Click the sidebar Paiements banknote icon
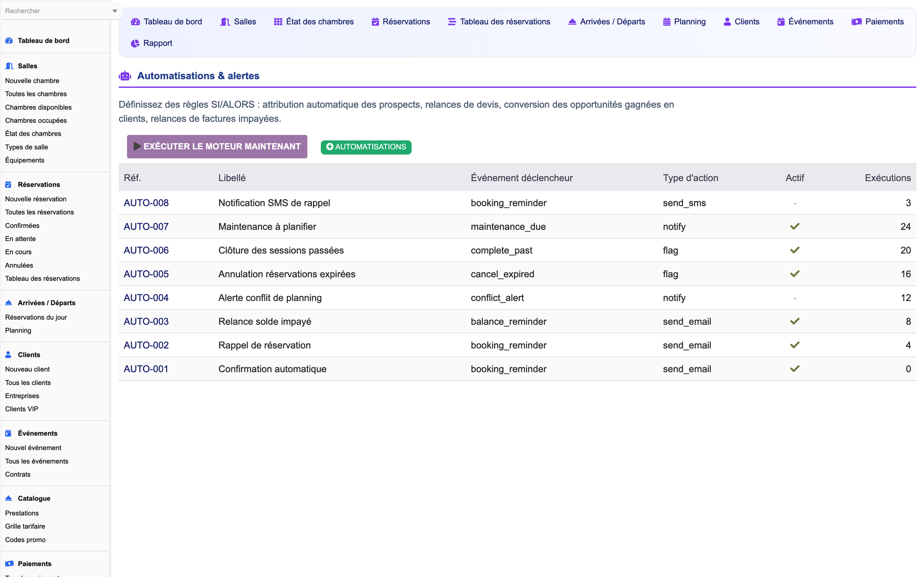This screenshot has width=924, height=577. 9,564
